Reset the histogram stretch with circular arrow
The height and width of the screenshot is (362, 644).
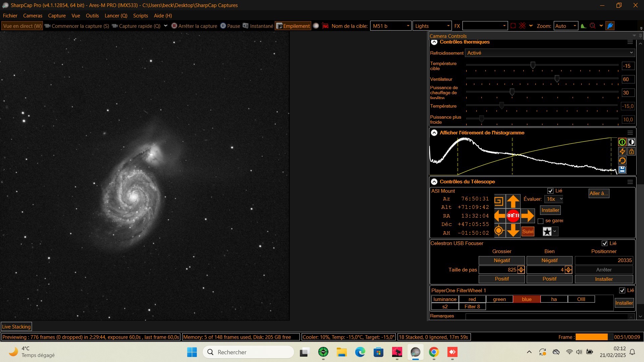pyautogui.click(x=622, y=161)
